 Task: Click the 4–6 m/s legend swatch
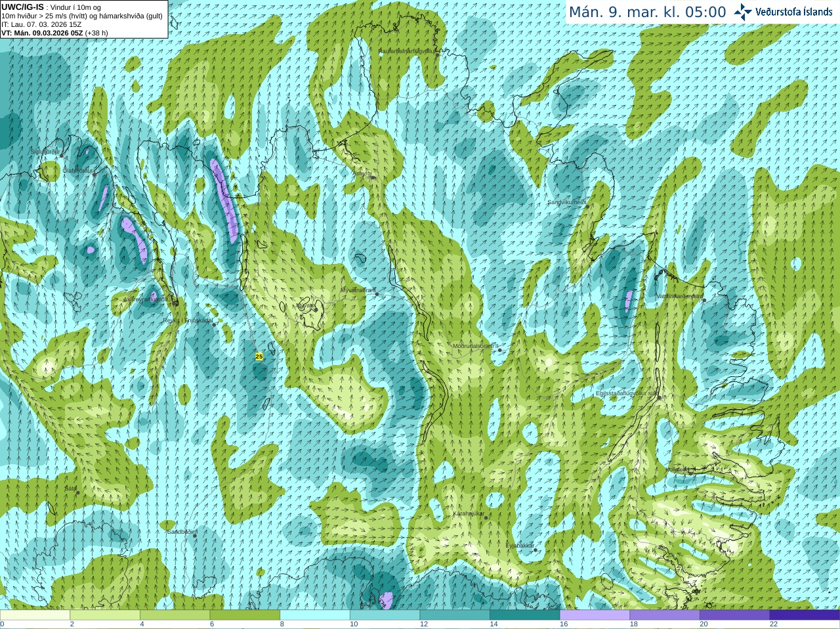(175, 615)
